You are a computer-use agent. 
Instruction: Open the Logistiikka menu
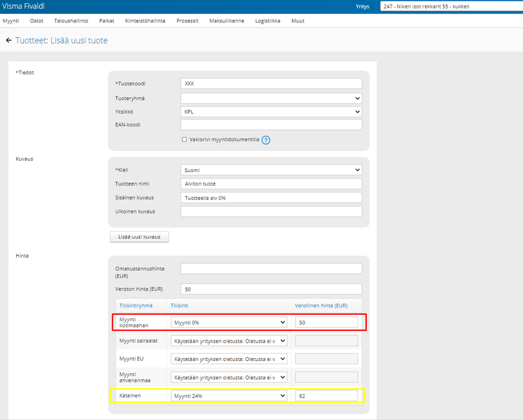(268, 21)
